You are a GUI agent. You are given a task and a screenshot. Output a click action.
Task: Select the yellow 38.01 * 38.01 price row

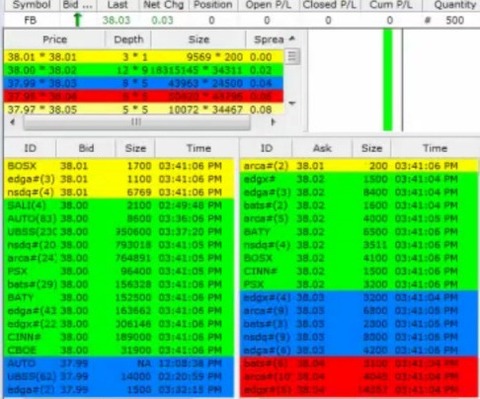pos(144,57)
